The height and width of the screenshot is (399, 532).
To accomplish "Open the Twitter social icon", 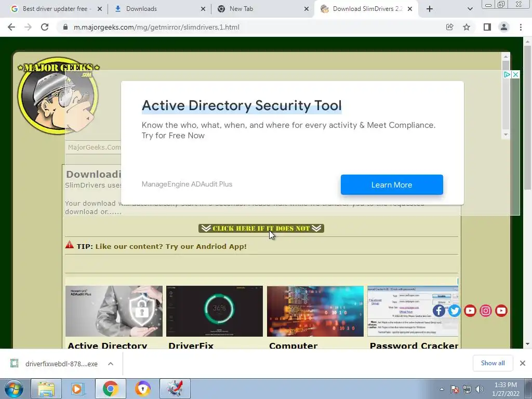I will click(x=454, y=311).
